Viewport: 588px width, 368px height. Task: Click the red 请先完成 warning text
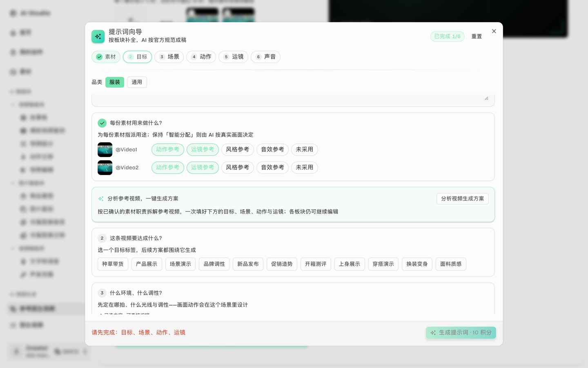pyautogui.click(x=138, y=332)
